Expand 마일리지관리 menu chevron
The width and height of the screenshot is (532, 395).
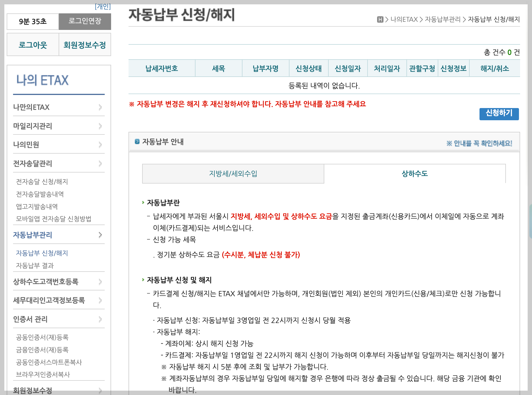[x=100, y=126]
